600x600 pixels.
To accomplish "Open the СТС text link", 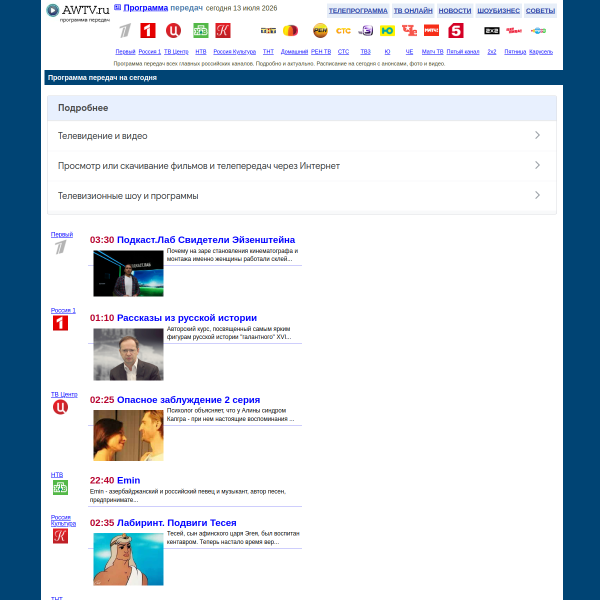I will point(343,52).
